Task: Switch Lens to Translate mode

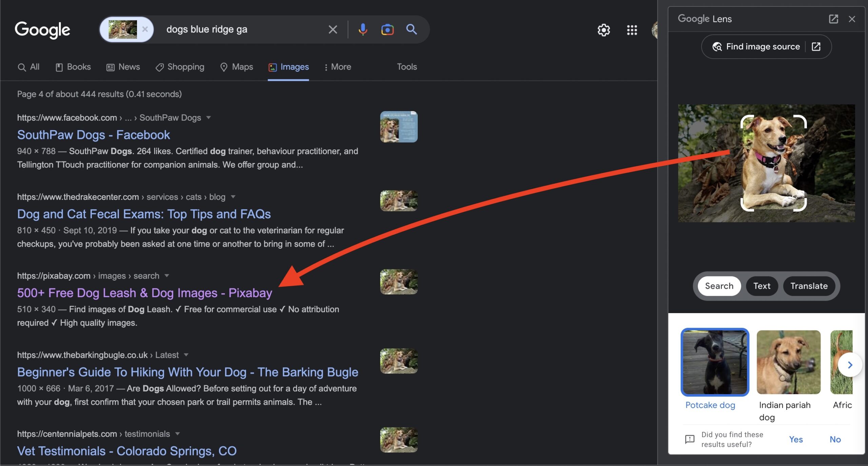Action: click(x=809, y=286)
